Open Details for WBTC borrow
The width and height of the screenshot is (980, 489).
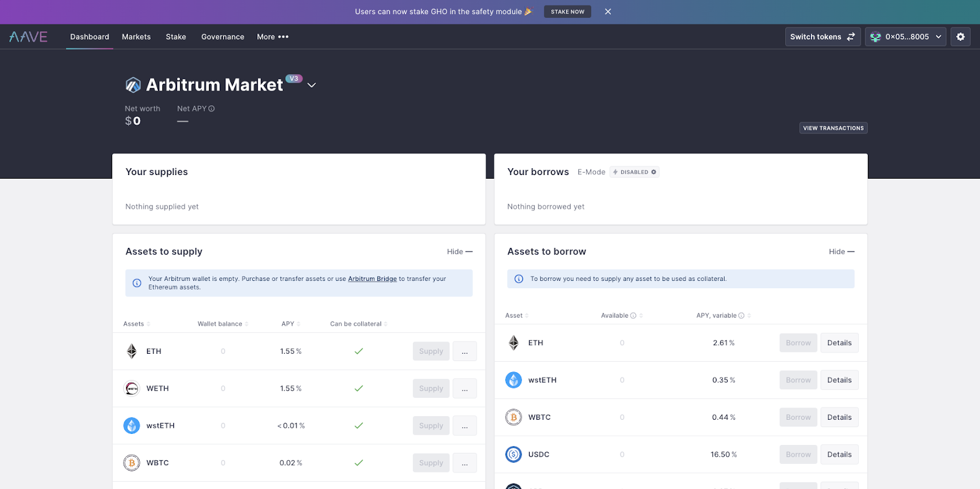coord(839,417)
